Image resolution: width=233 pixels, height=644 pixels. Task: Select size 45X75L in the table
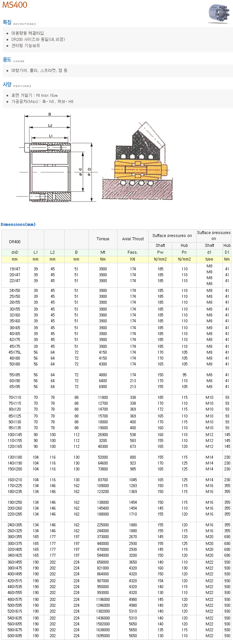pyautogui.click(x=15, y=352)
